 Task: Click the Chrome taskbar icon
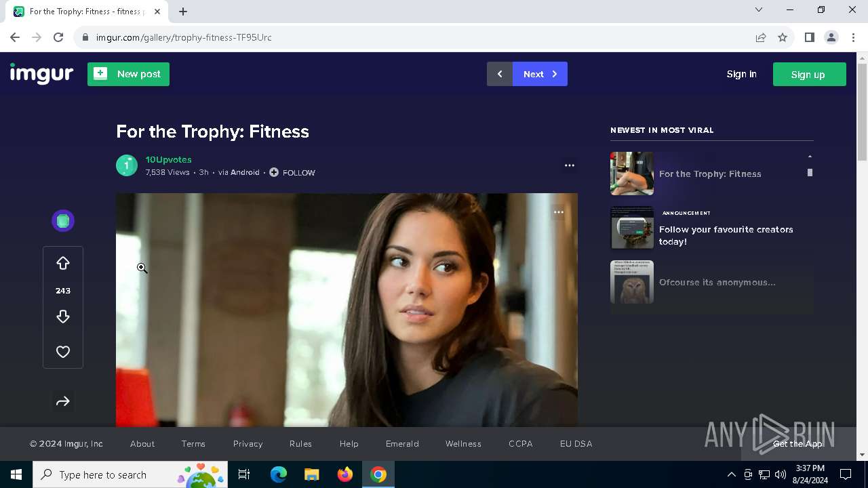(378, 474)
